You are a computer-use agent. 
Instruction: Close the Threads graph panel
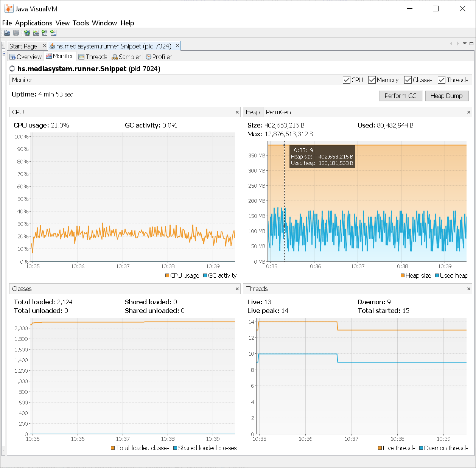click(469, 289)
